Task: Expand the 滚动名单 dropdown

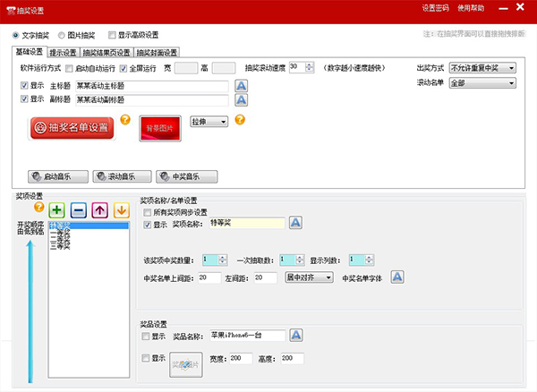Action: (483, 82)
